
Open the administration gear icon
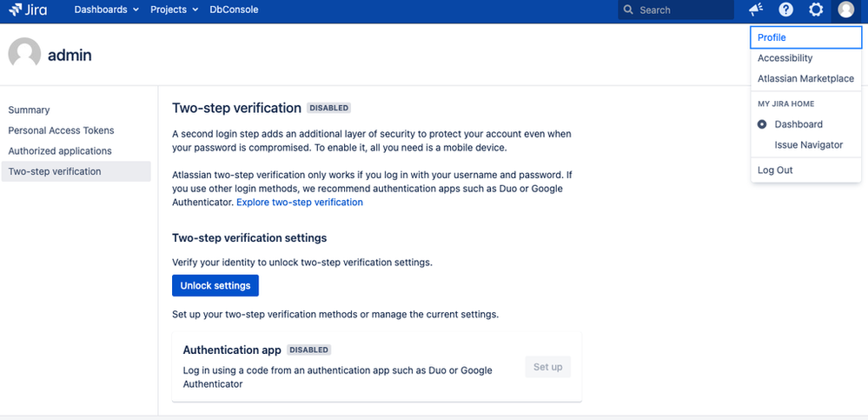click(x=816, y=10)
